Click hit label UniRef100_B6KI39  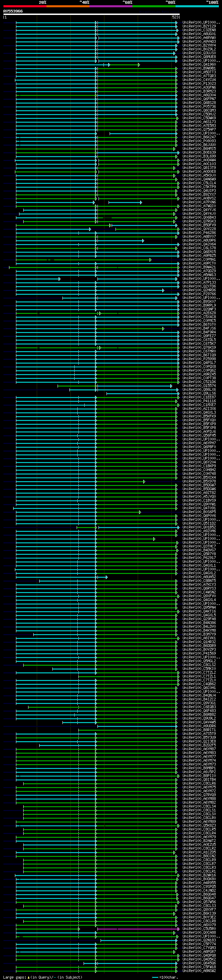click(x=199, y=913)
